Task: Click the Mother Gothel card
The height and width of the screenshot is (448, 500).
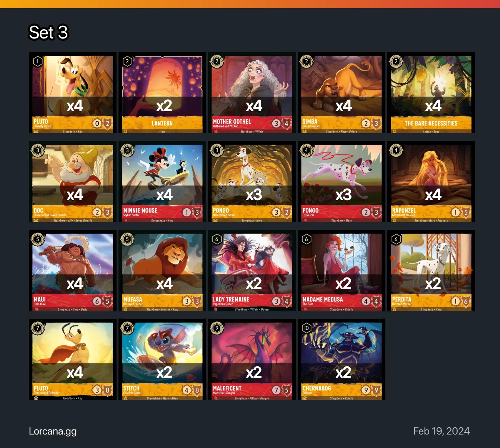Action: point(252,93)
